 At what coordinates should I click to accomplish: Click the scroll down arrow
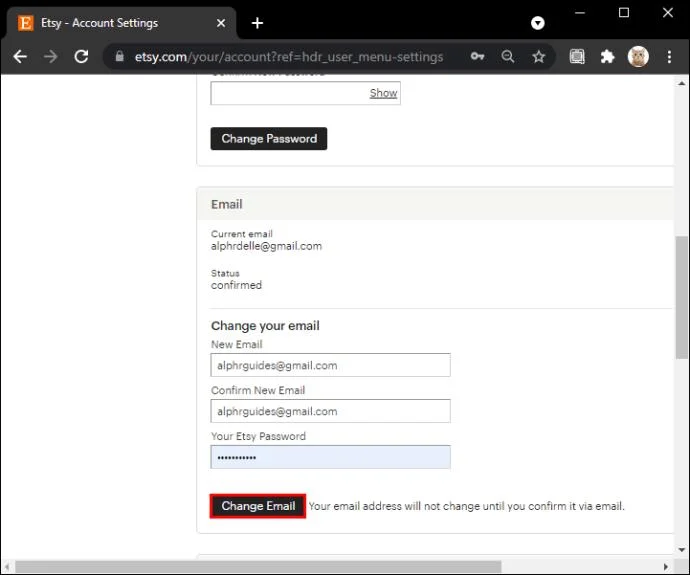pyautogui.click(x=682, y=549)
